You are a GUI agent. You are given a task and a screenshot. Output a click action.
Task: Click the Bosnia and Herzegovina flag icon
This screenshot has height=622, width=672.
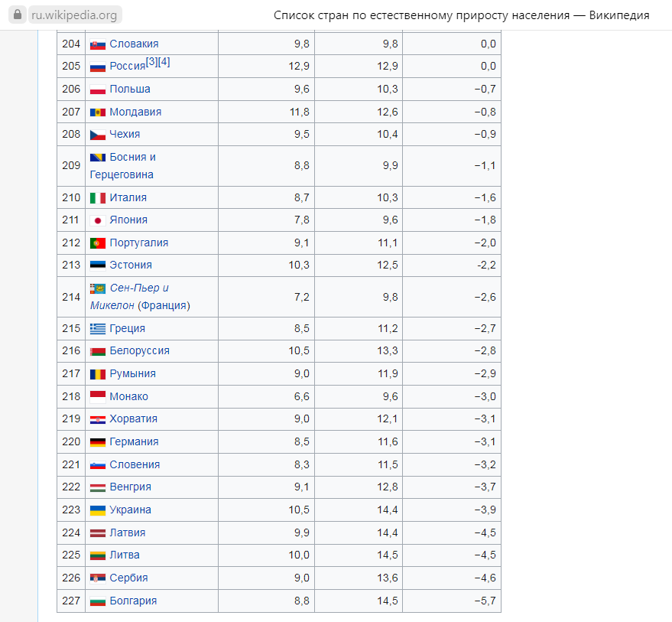[98, 158]
